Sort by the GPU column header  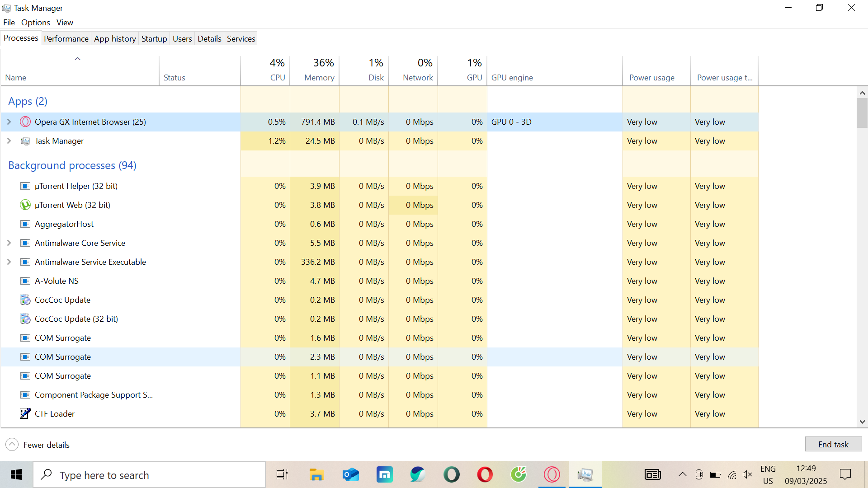click(462, 71)
